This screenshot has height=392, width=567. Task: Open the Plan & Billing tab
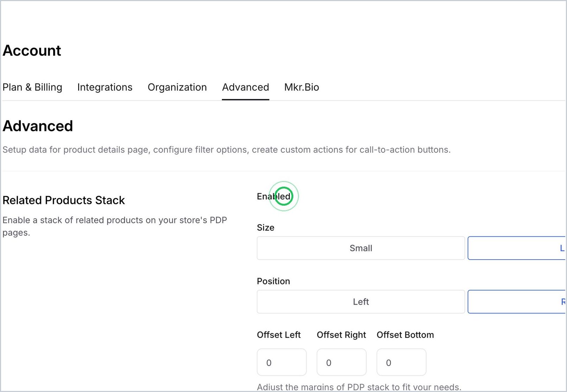[x=32, y=87]
